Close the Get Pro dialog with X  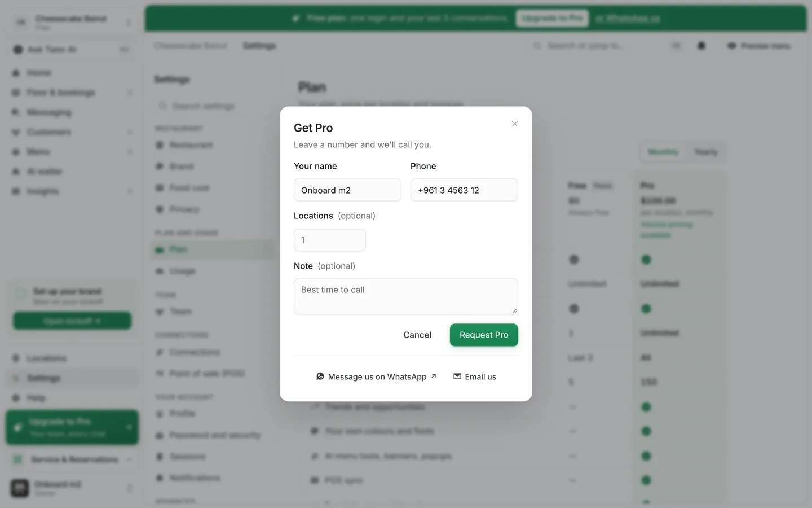[x=514, y=124]
